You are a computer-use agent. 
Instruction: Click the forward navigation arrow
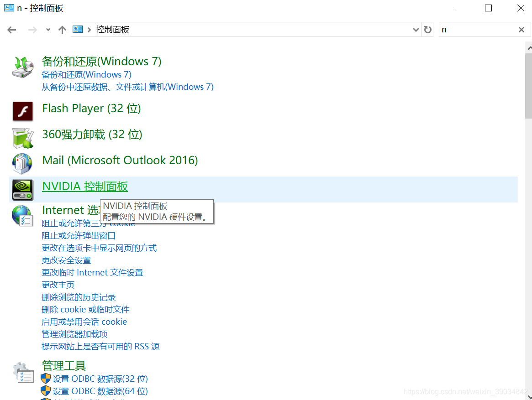pyautogui.click(x=32, y=30)
